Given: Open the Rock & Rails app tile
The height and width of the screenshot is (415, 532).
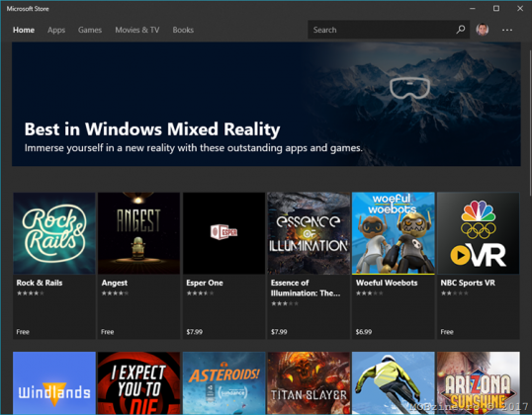Looking at the screenshot, I should coord(54,266).
